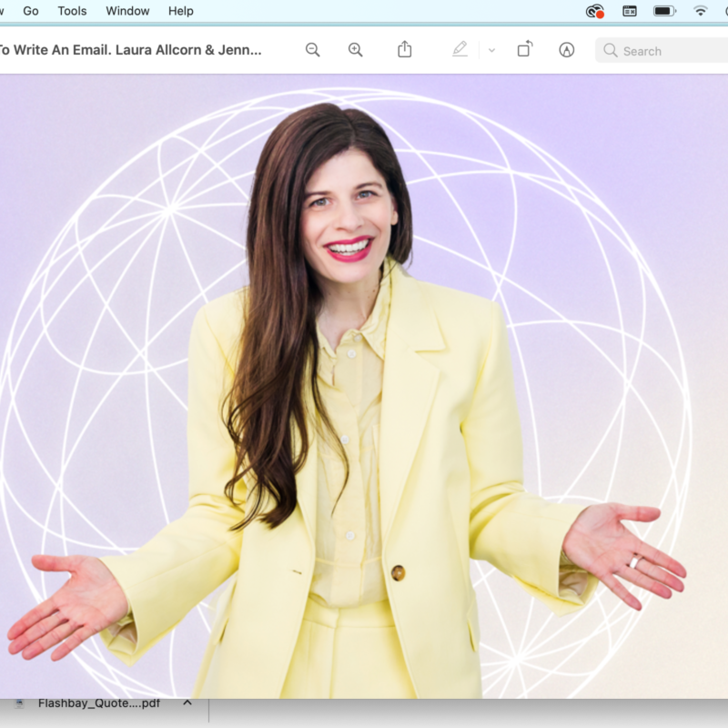The width and height of the screenshot is (728, 728).
Task: Open the Go menu
Action: tap(31, 11)
